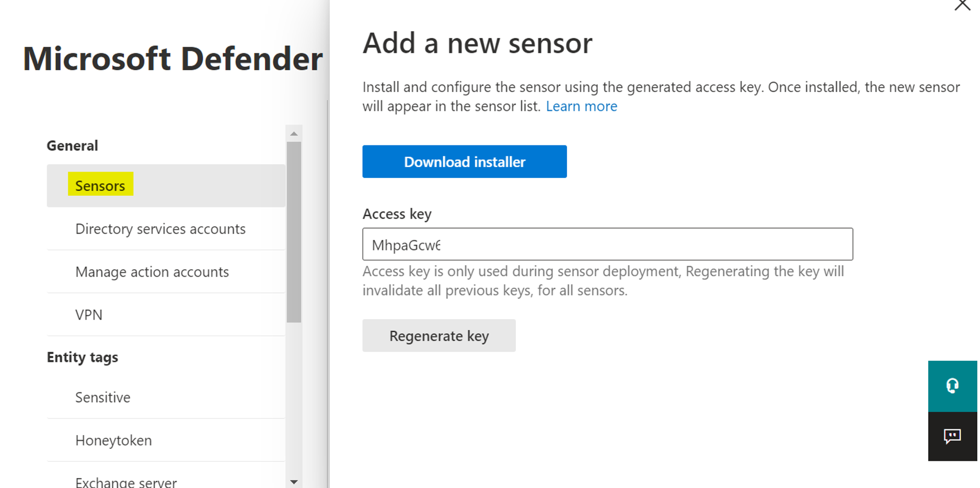This screenshot has width=980, height=488.
Task: Open the Learn more link
Action: [581, 106]
